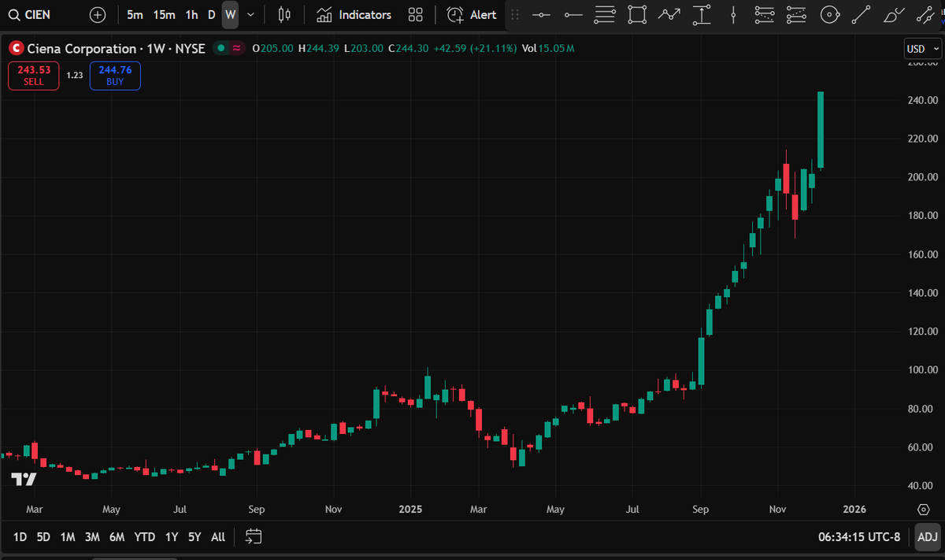This screenshot has width=945, height=560.
Task: Select the short position tool
Action: coord(796,14)
